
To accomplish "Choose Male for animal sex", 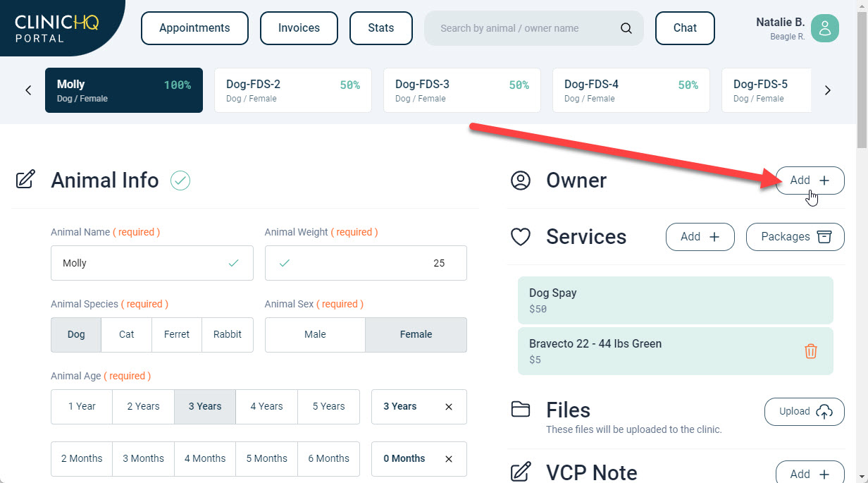I will (x=315, y=335).
